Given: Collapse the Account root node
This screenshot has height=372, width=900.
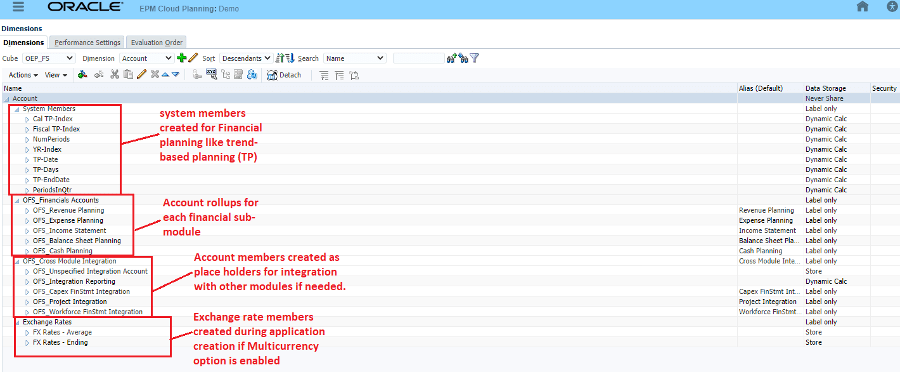Looking at the screenshot, I should tap(7, 99).
